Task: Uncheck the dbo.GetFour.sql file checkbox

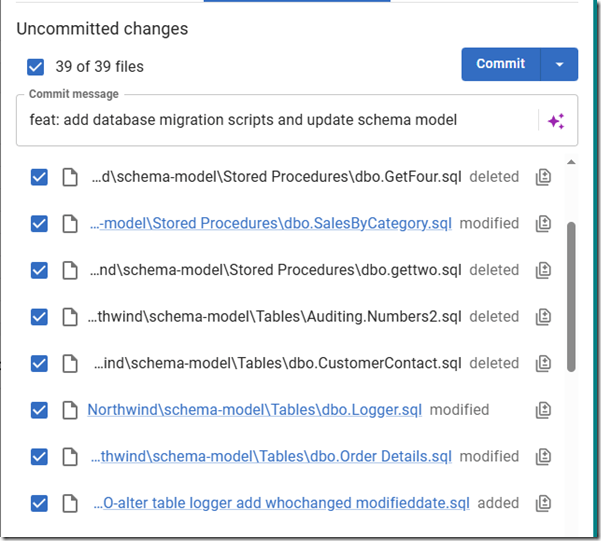Action: coord(39,177)
